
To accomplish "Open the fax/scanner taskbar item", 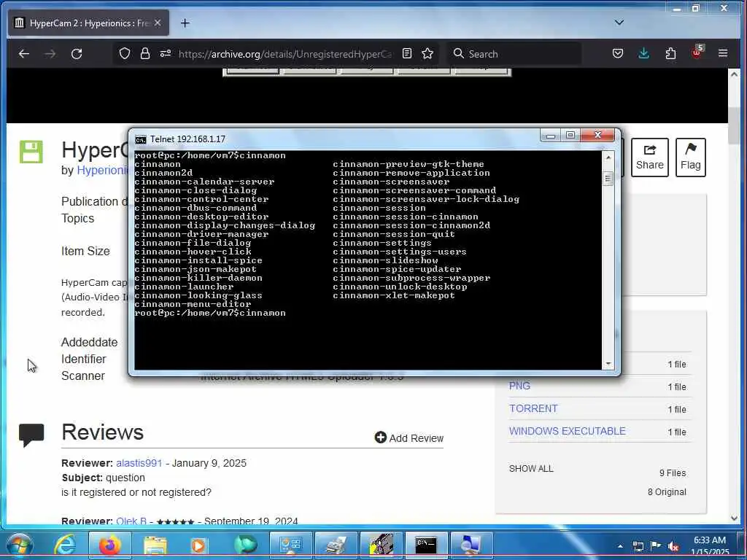I will 336,545.
